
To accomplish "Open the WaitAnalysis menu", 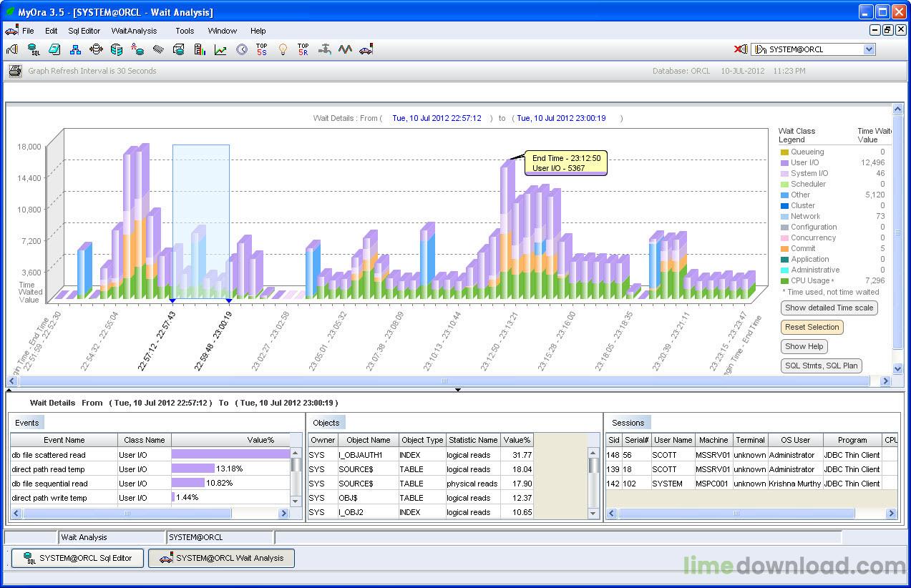I will 134,31.
